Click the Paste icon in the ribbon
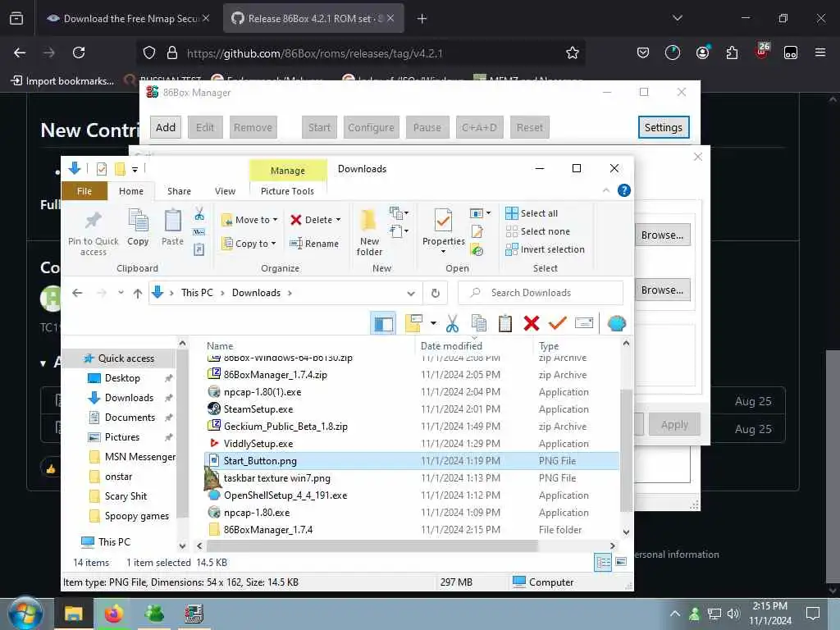This screenshot has height=630, width=840. coord(172,220)
